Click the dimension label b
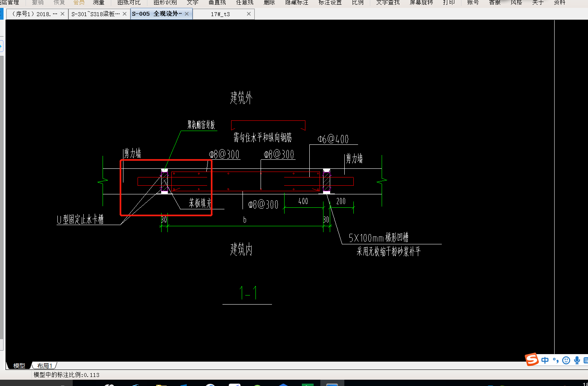 244,220
